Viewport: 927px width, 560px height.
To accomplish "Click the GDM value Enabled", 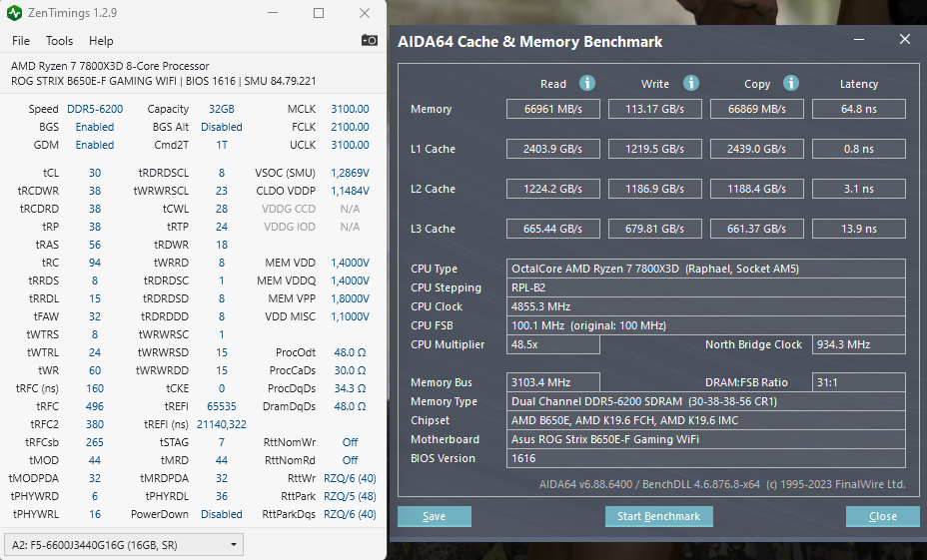I will click(95, 145).
